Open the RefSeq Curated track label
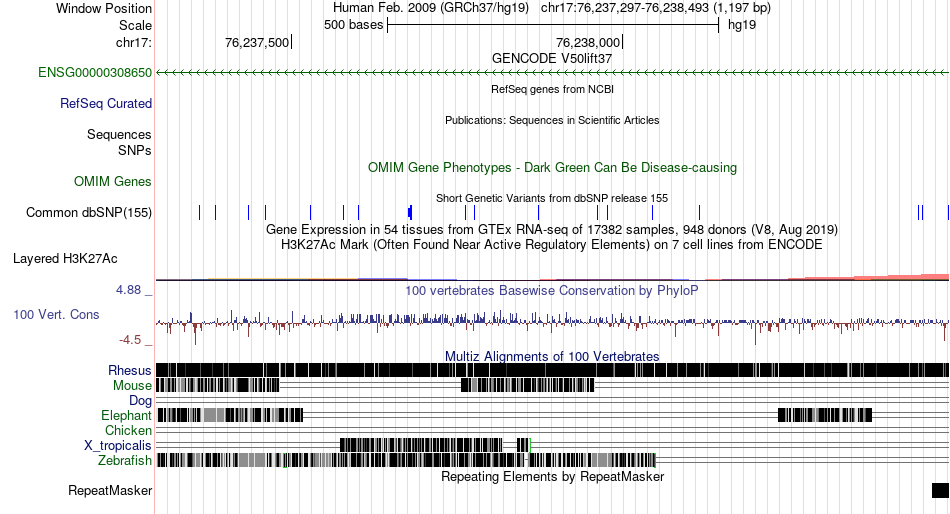The width and height of the screenshot is (950, 514). click(106, 104)
